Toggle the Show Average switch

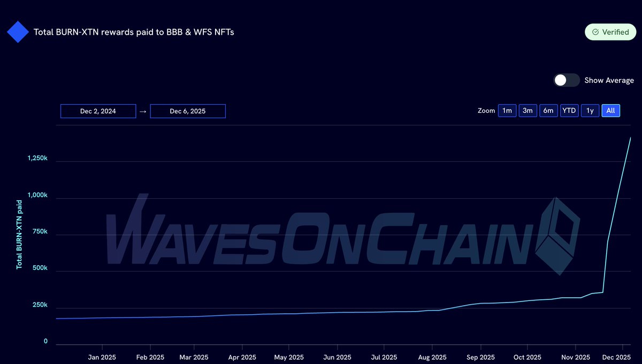click(567, 80)
